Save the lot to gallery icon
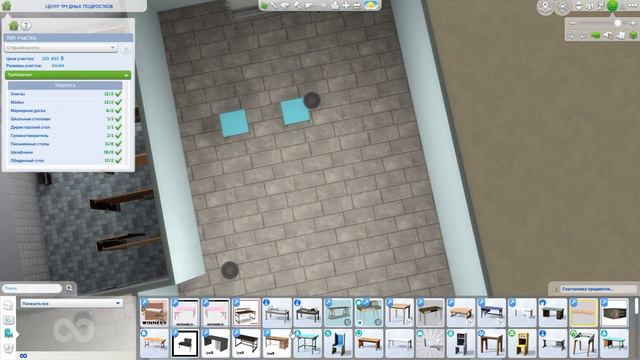Image resolution: width=640 pixels, height=360 pixels. point(335,5)
